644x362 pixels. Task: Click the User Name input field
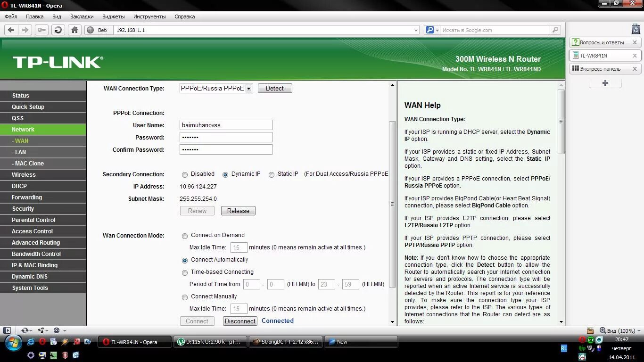click(x=226, y=125)
